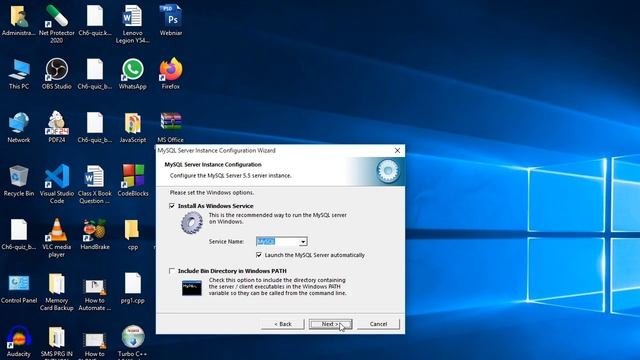Viewport: 640px width, 360px height.
Task: Proceed with the Next button
Action: point(330,324)
